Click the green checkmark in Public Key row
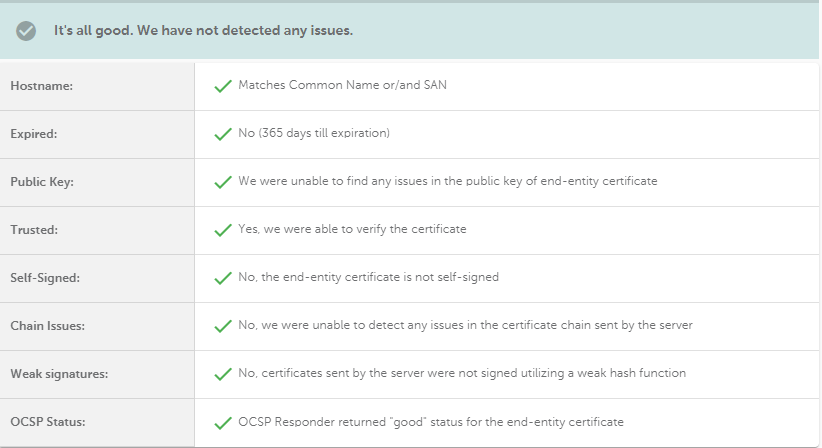 point(223,182)
